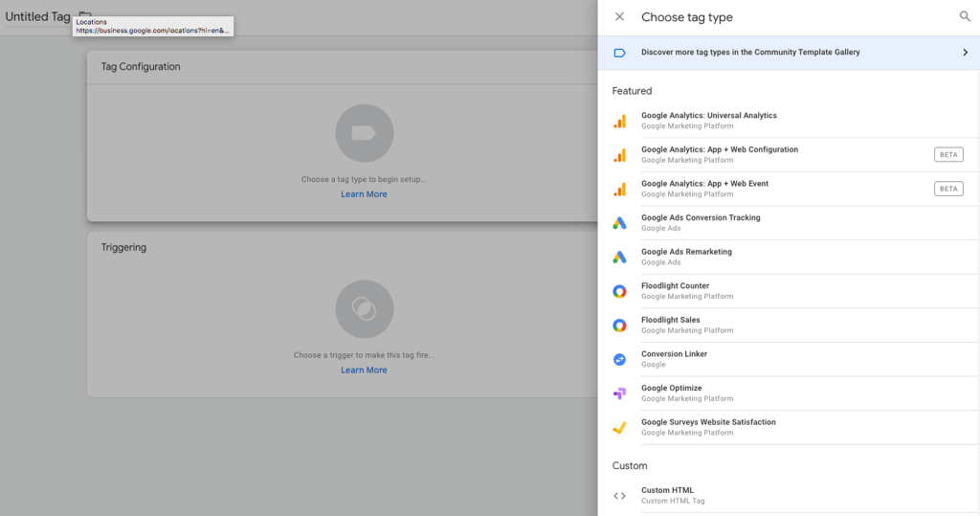Select Universal Analytics bar chart icon
Screen dimensions: 980x516
pyautogui.click(x=619, y=121)
